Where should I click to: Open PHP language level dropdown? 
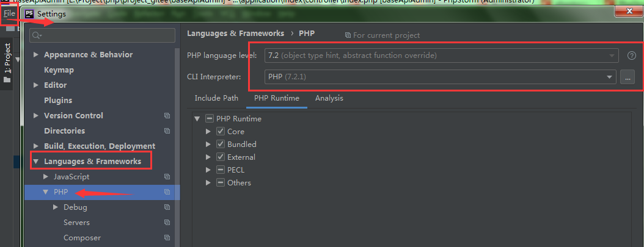click(x=442, y=55)
